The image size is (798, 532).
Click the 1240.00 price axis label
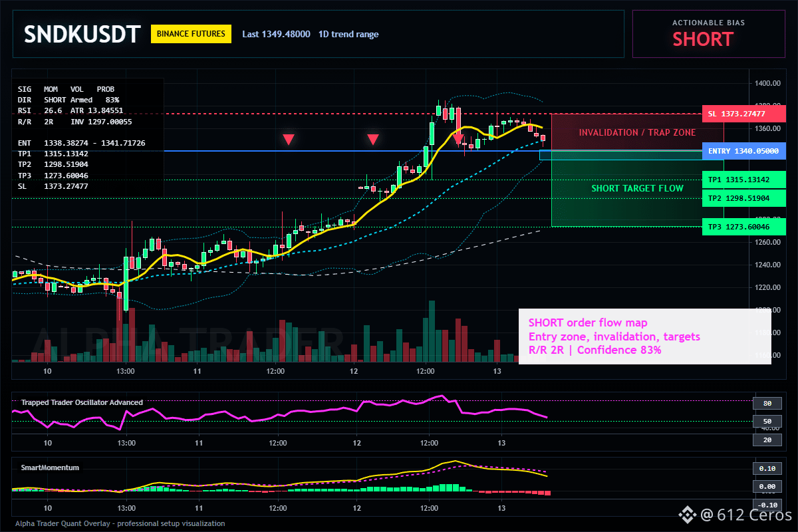[x=766, y=265]
